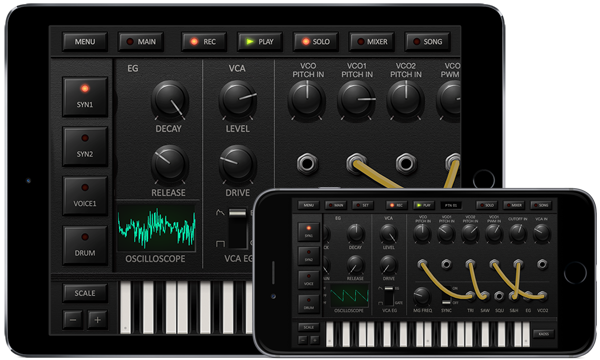
Task: Click the VCA EG slider switch
Action: click(238, 228)
